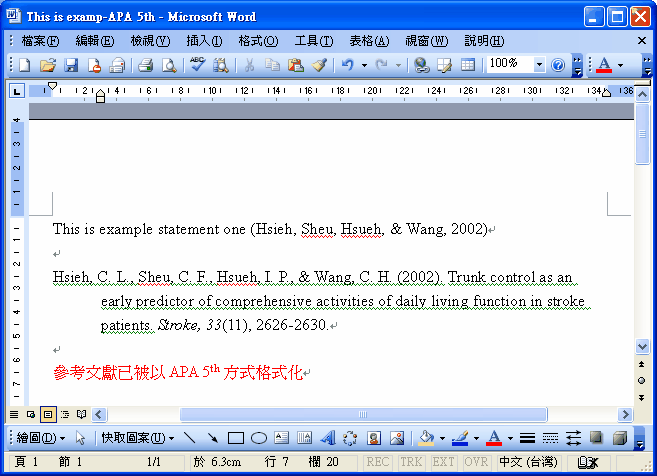The image size is (657, 476).
Task: Switch to Print Layout view button
Action: point(48,414)
